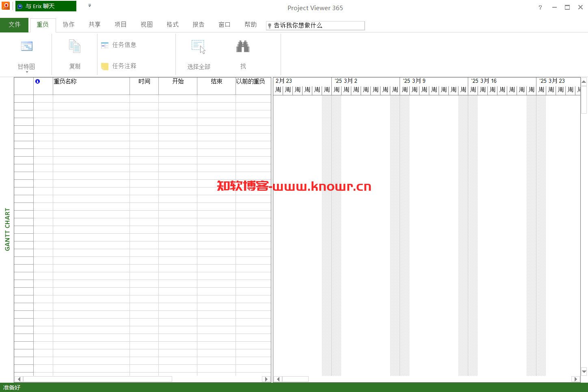Click the help question mark icon
The image size is (588, 392).
tap(540, 7)
